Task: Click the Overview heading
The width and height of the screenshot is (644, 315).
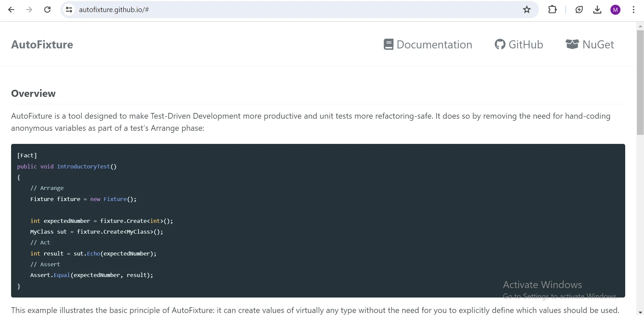Action: tap(33, 93)
